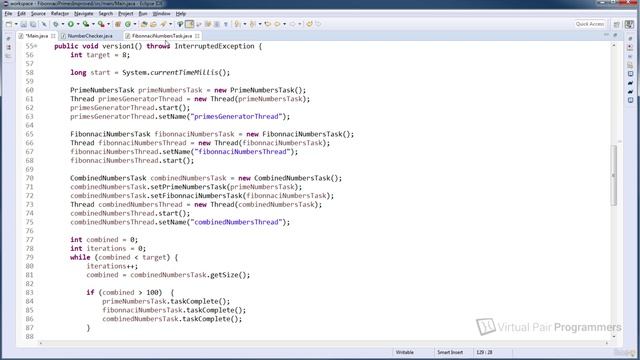Click Restore icon atop the right trim bar
640x360 pixels.
tap(630, 38)
